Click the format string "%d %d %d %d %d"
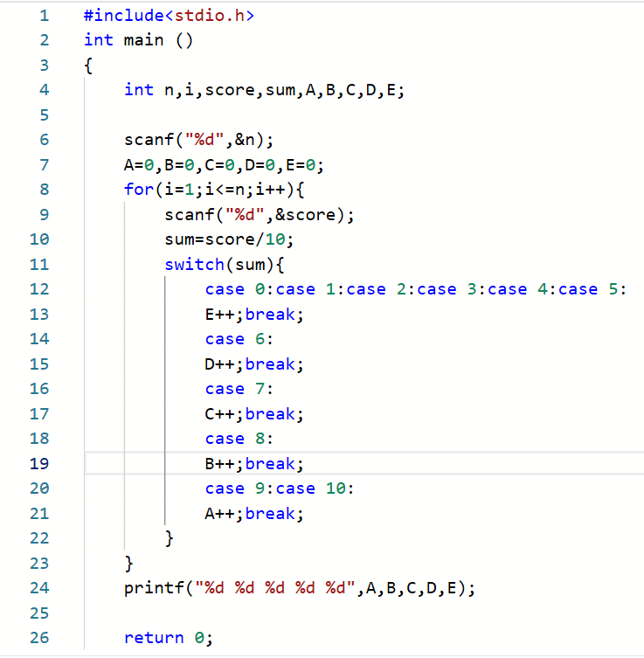644x658 pixels. [274, 588]
